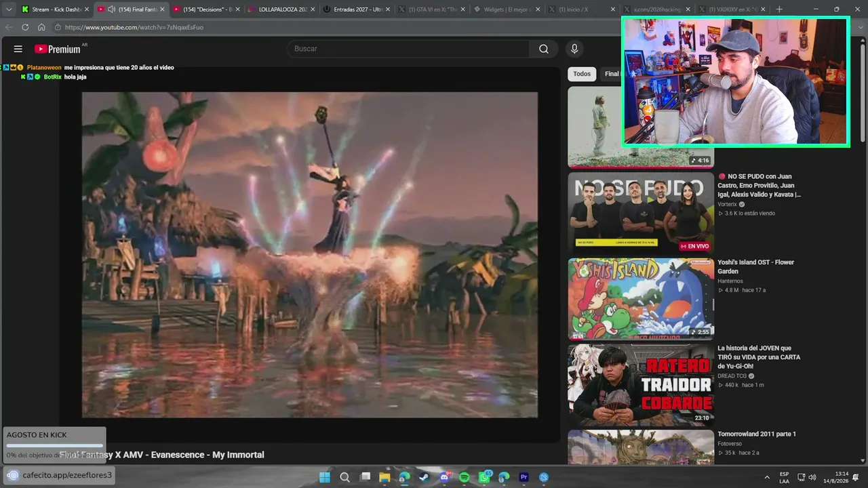Image resolution: width=868 pixels, height=488 pixels.
Task: Open Adobe Premiere Pro from taskbar
Action: click(x=524, y=477)
